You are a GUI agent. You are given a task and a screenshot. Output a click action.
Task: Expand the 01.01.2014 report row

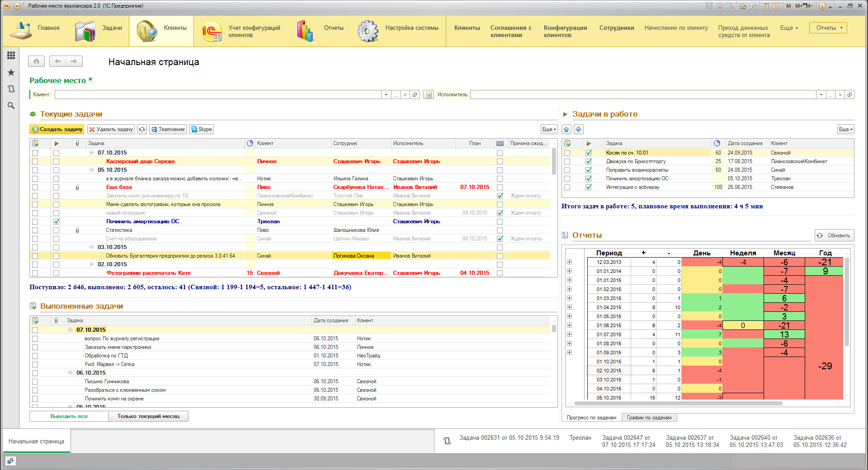(x=569, y=271)
